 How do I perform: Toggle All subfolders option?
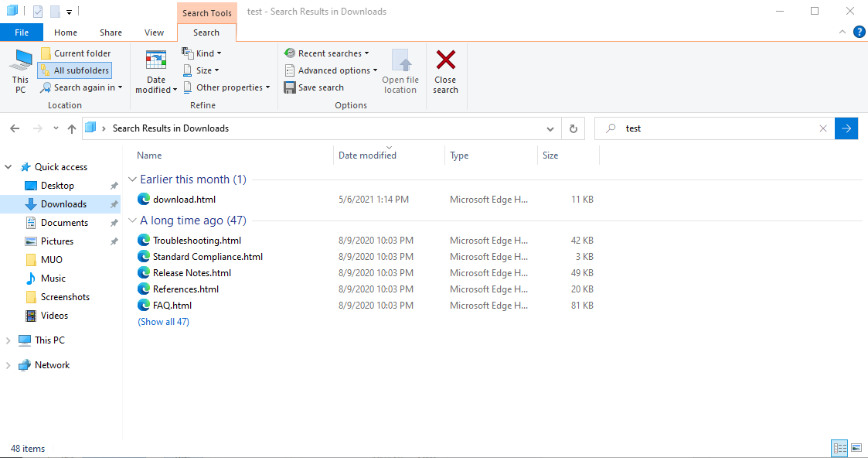point(75,70)
